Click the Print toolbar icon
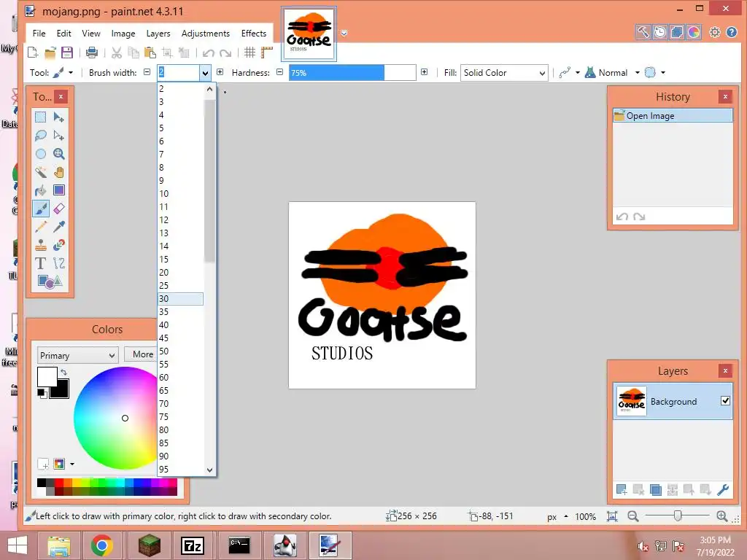Viewport: 747px width, 560px height. 92,52
